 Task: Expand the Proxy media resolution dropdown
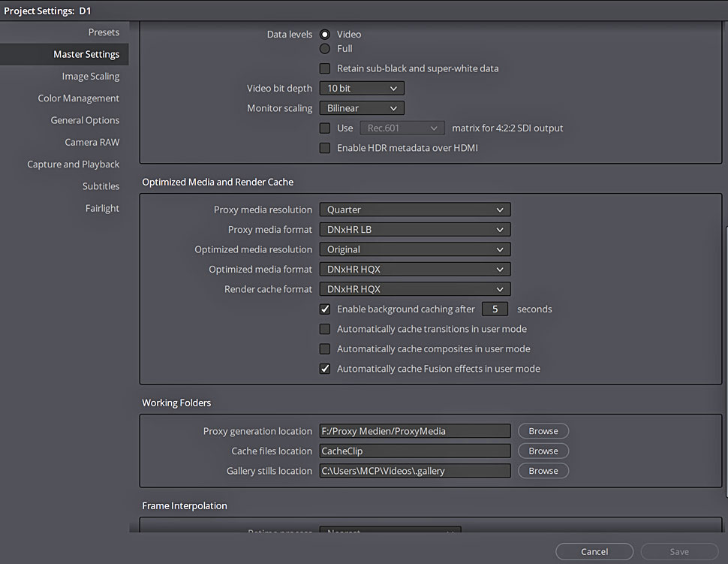tap(414, 210)
